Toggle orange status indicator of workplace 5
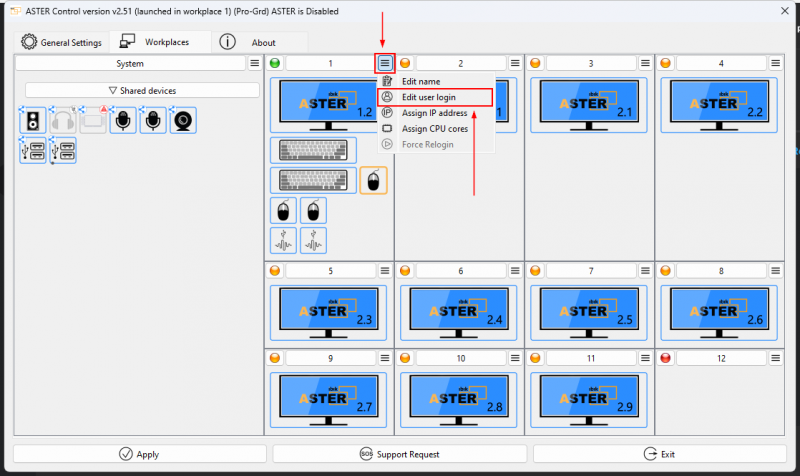The width and height of the screenshot is (800, 476). point(275,271)
